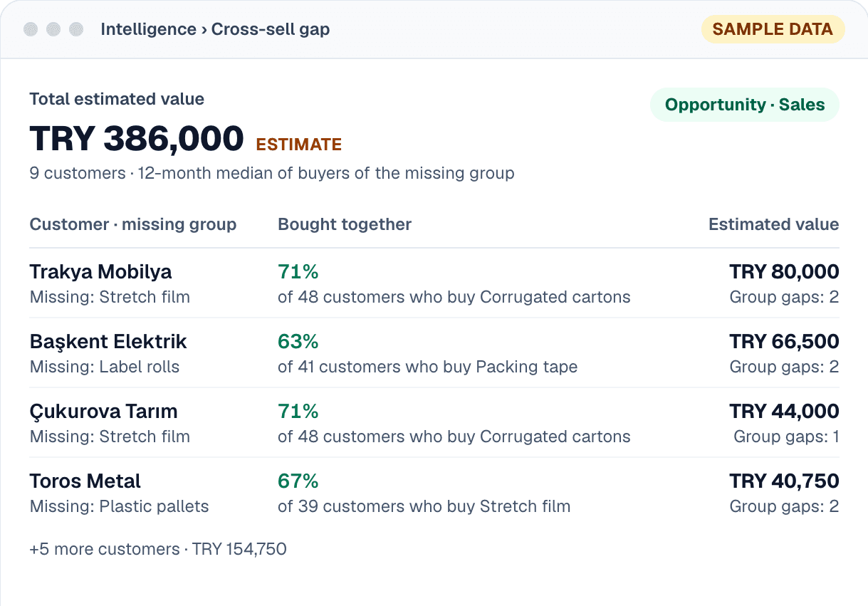Click the "Customer · missing group" column header
This screenshot has height=606, width=868.
pos(133,224)
